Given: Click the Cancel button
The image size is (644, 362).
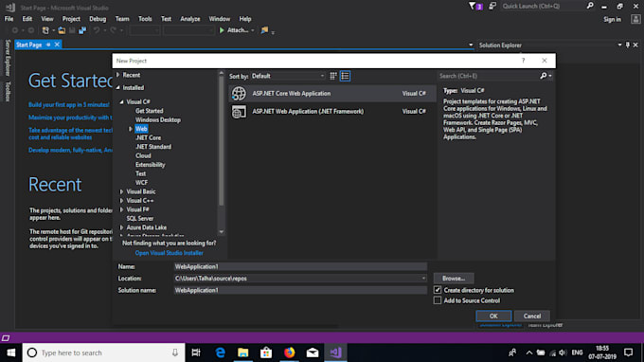Looking at the screenshot, I should 532,316.
